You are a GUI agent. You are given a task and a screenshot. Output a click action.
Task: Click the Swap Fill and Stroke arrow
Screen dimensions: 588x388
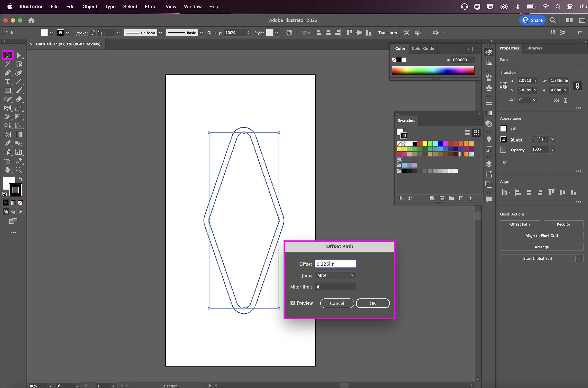21,179
